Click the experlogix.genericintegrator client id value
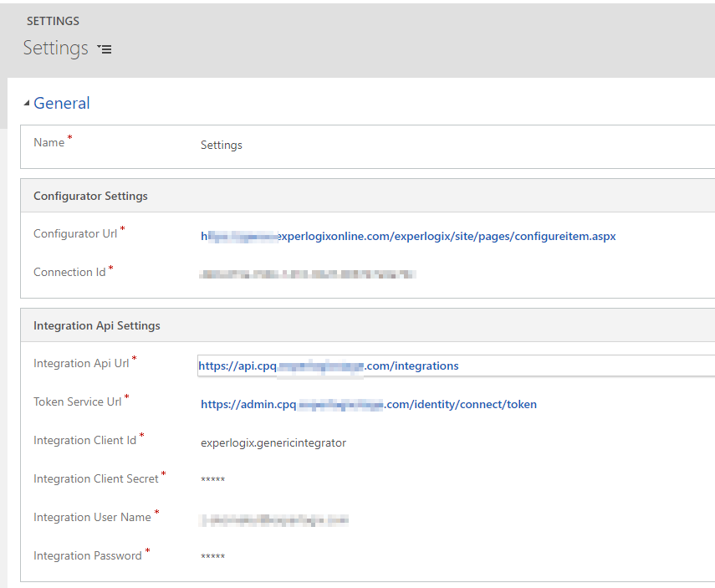The height and width of the screenshot is (588, 715). [x=273, y=443]
